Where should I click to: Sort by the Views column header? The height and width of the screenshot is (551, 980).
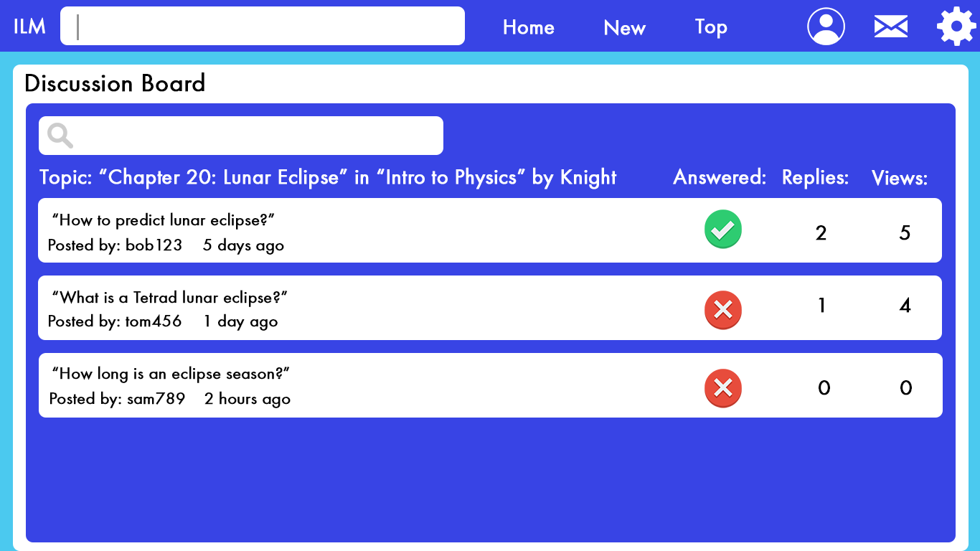[900, 178]
